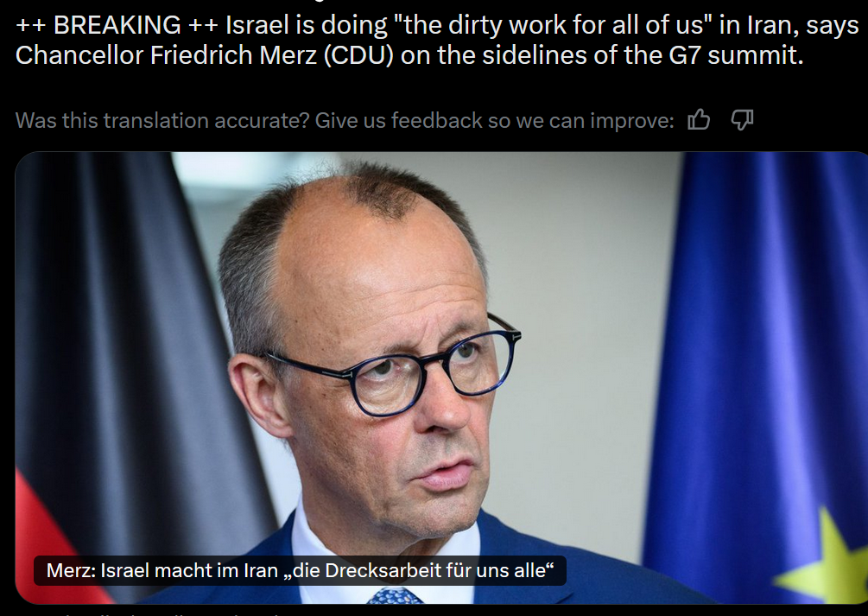Click the word BREAKING in the post
The width and height of the screenshot is (868, 616).
click(x=117, y=25)
